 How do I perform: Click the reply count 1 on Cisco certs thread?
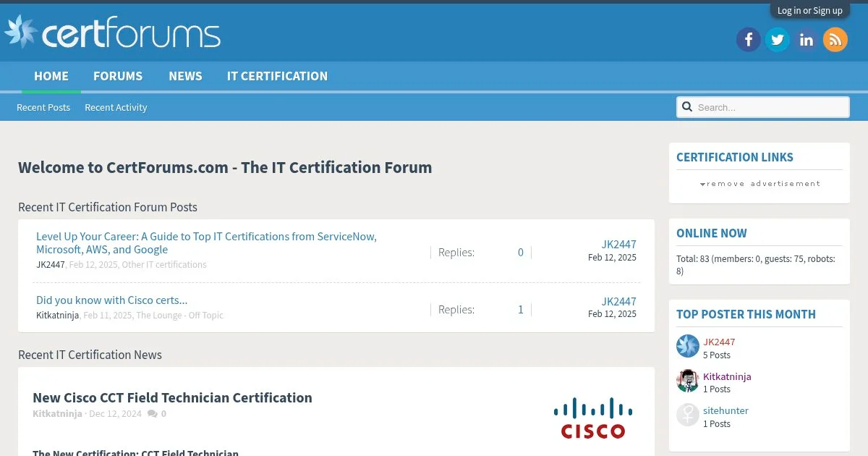tap(521, 310)
